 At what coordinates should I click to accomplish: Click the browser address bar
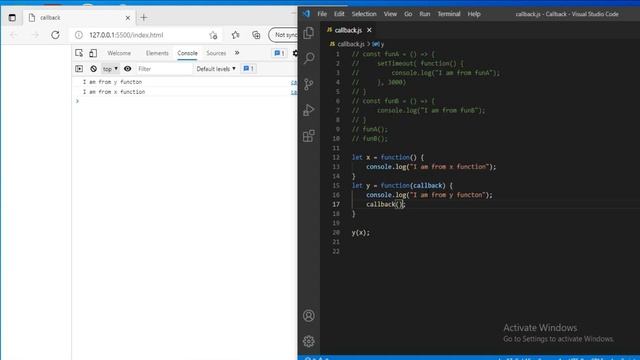click(x=147, y=35)
